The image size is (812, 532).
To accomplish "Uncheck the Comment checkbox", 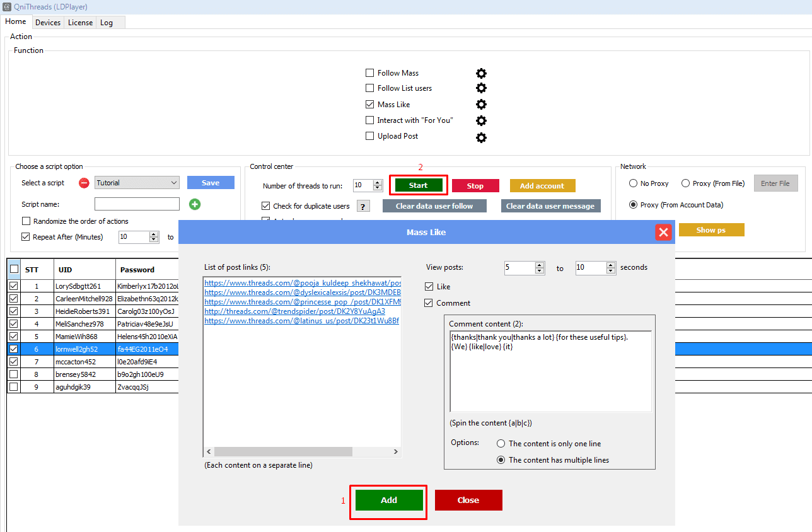I will (x=429, y=303).
